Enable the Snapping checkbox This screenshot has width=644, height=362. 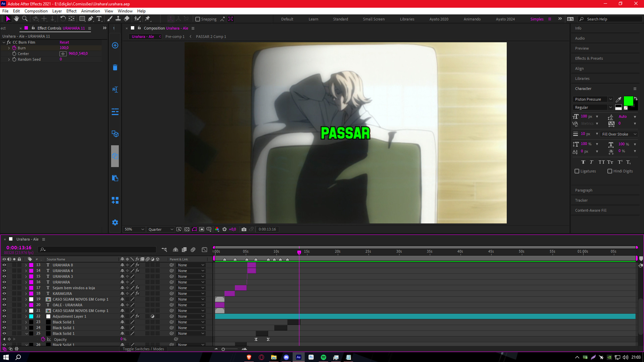point(198,19)
